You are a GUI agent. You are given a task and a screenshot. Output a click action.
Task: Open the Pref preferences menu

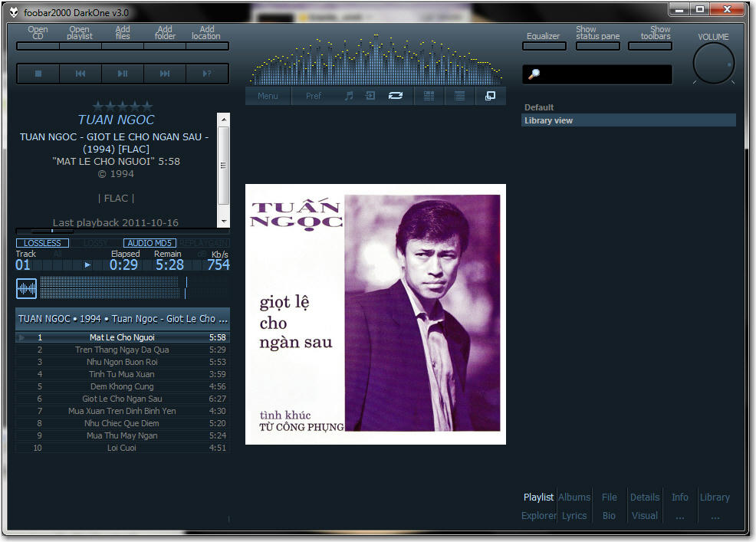pos(314,96)
